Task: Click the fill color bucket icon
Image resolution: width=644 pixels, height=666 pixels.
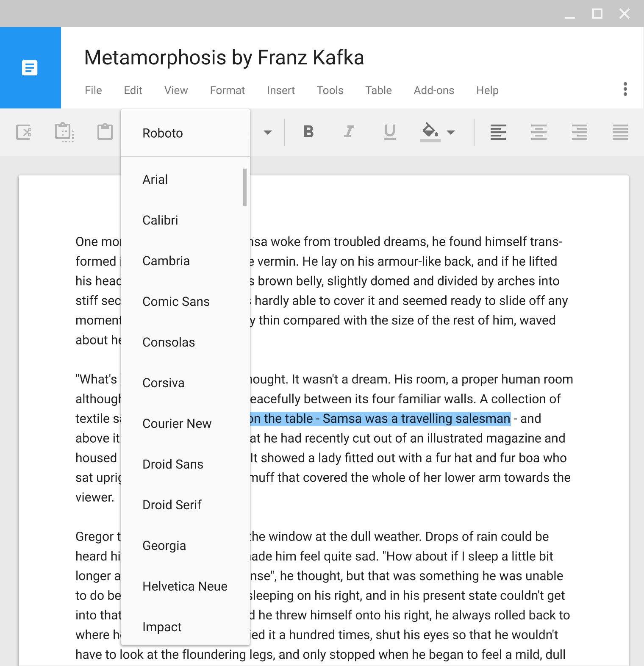Action: (430, 132)
